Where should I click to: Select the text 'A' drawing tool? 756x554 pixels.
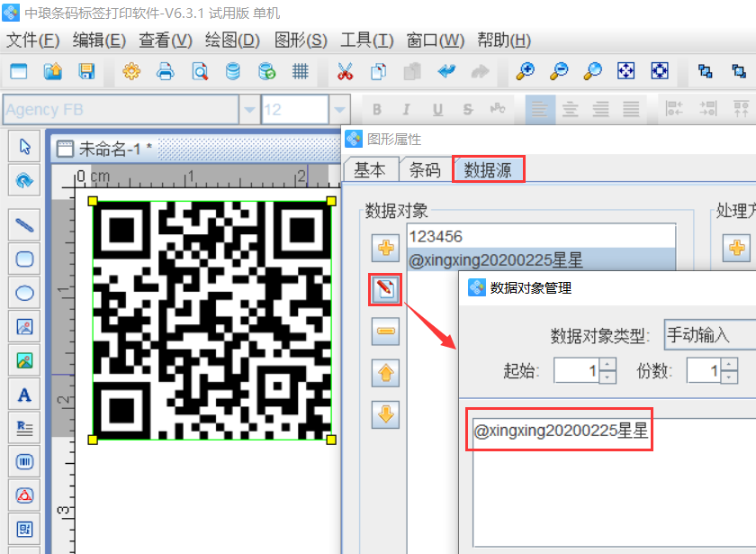pos(24,395)
